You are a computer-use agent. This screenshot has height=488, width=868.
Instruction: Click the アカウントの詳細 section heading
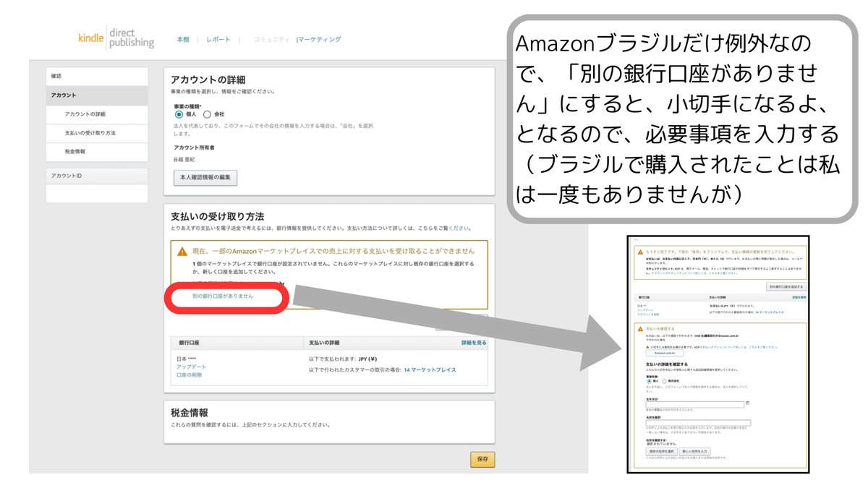click(208, 80)
